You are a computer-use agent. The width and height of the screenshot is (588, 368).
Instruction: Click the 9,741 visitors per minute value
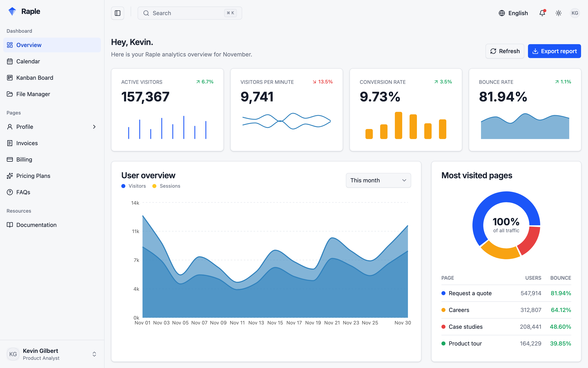pyautogui.click(x=257, y=97)
